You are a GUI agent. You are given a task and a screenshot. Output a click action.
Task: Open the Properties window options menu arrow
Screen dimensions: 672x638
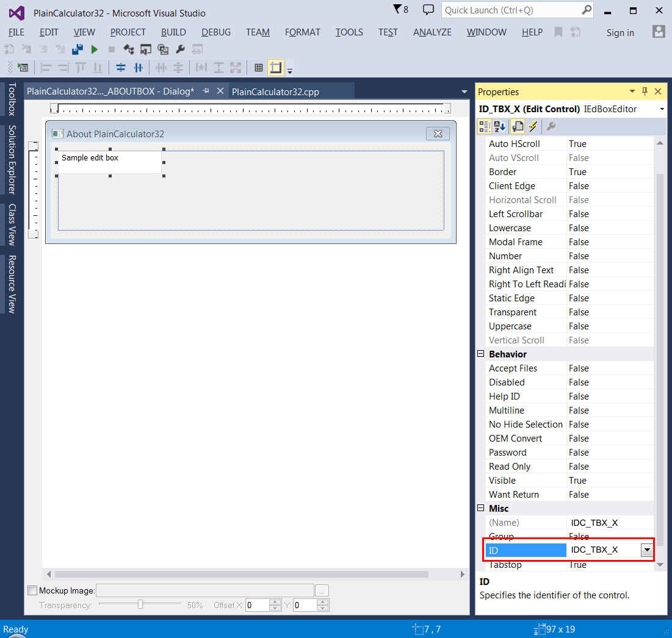click(x=632, y=91)
